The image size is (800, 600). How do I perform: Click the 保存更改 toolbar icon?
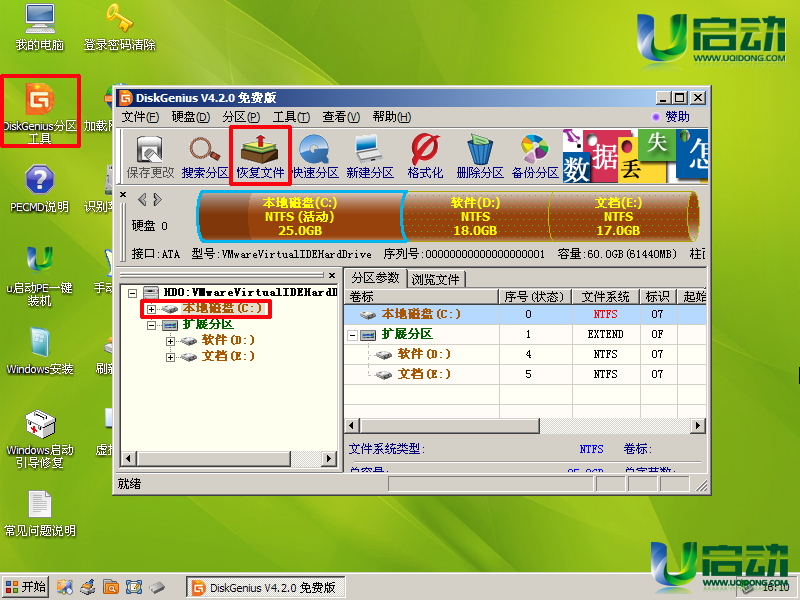point(150,156)
